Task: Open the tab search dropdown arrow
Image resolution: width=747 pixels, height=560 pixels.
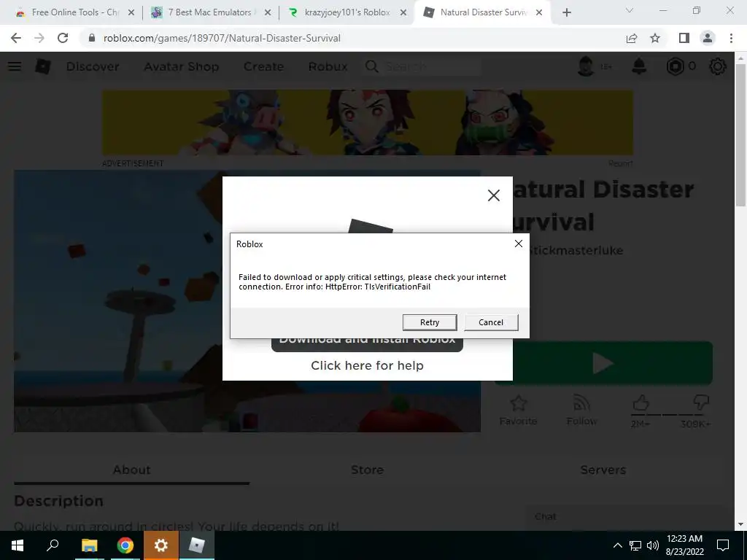Action: [630, 10]
